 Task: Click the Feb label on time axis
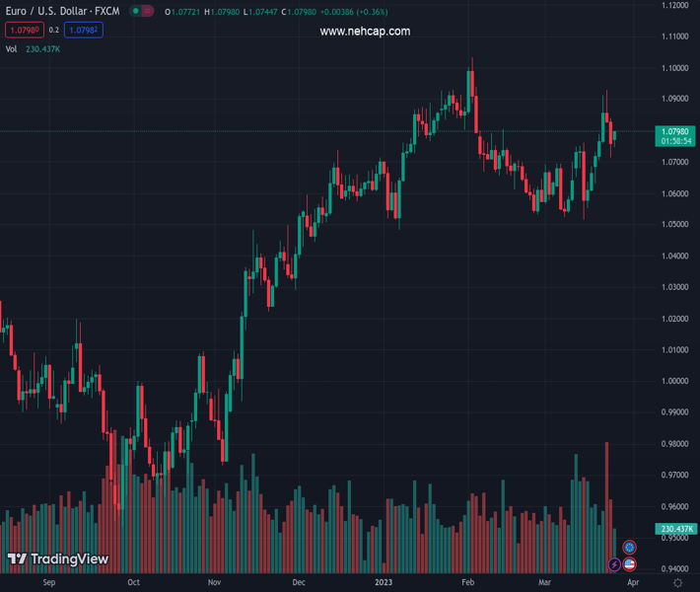click(x=468, y=583)
